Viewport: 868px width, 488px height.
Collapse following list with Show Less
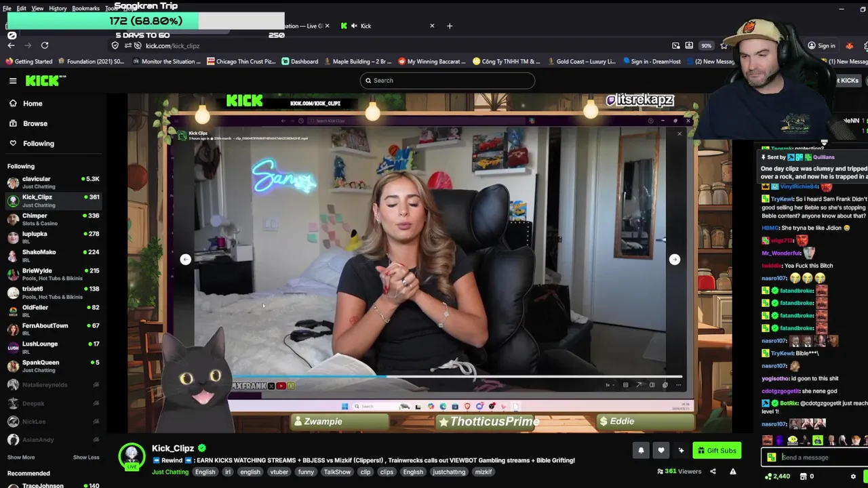click(86, 457)
